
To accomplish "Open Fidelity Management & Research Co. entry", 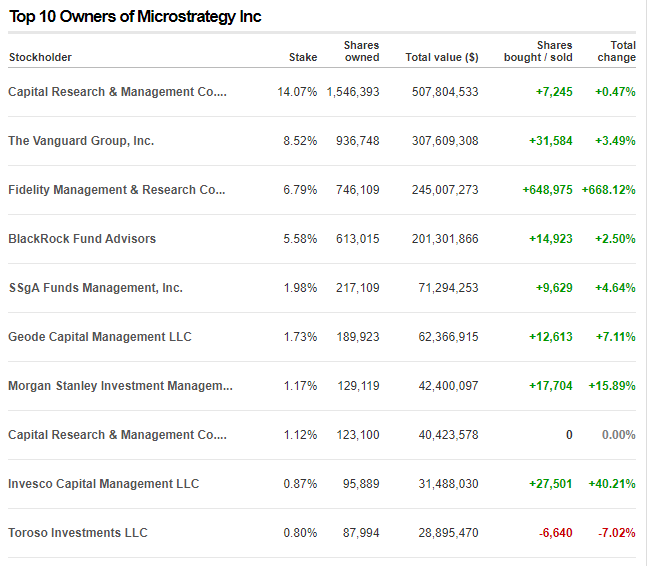I will click(x=117, y=190).
